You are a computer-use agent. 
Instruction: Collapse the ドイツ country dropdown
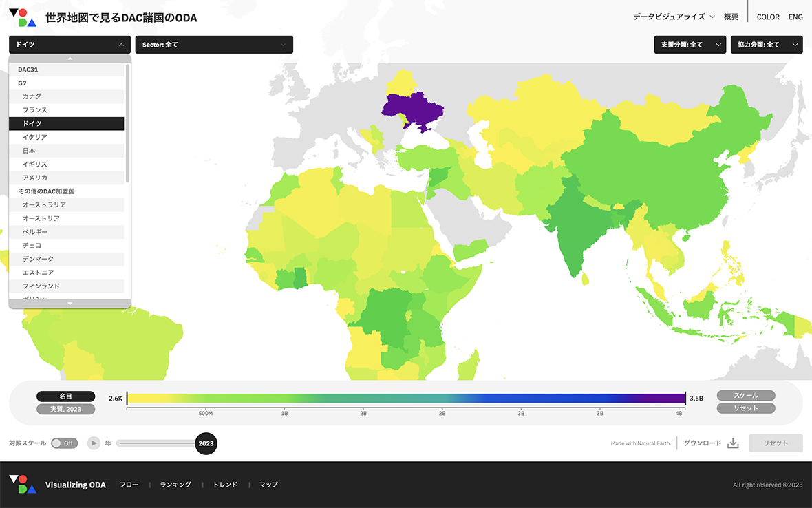point(70,45)
